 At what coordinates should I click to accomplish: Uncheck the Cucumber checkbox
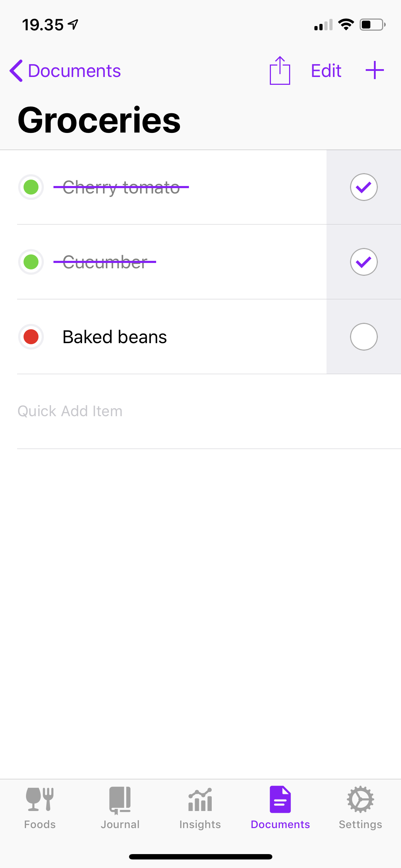pos(364,262)
